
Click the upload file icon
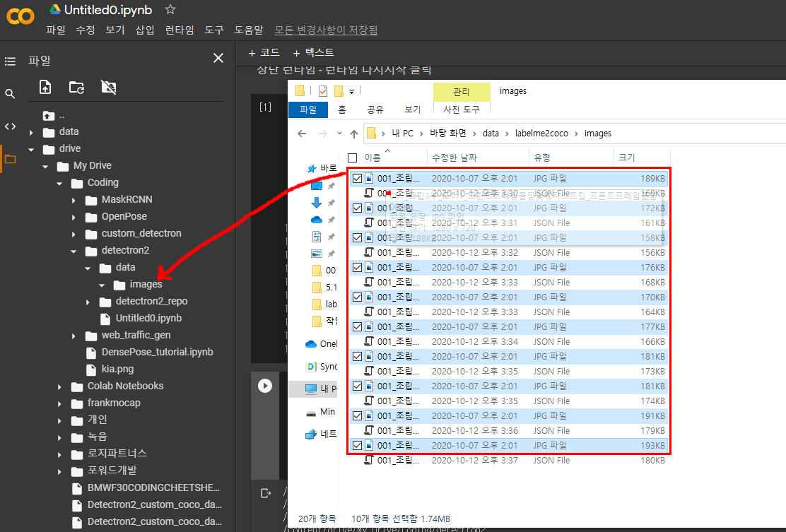[x=45, y=87]
